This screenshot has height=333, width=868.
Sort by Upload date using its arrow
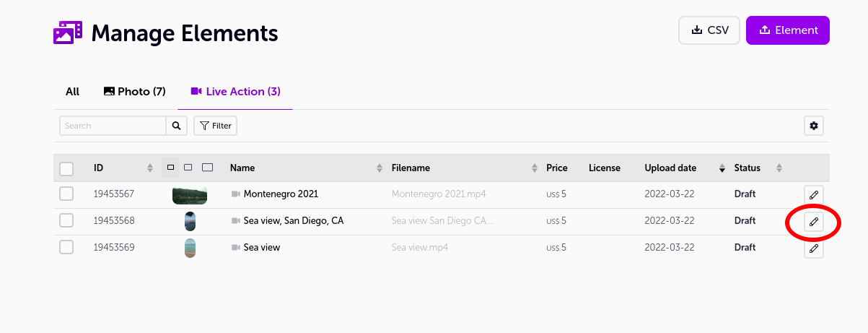(x=722, y=168)
